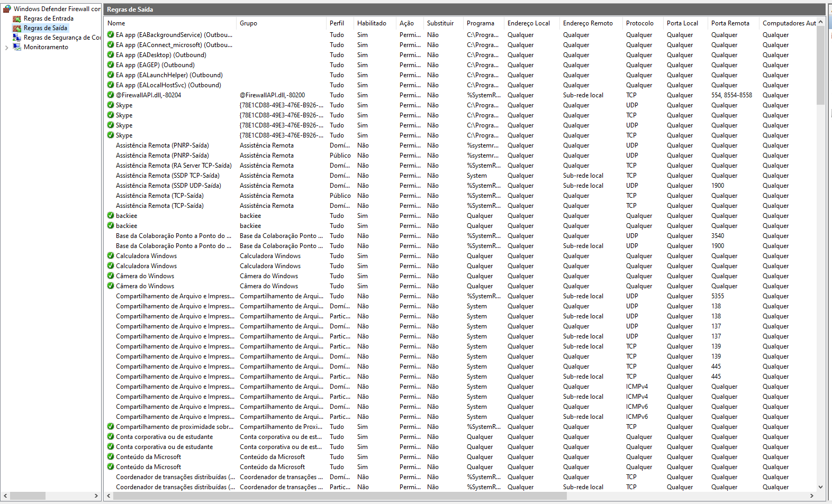
Task: Click the green check icon of EA app (EALaunchHelper)
Action: click(111, 75)
